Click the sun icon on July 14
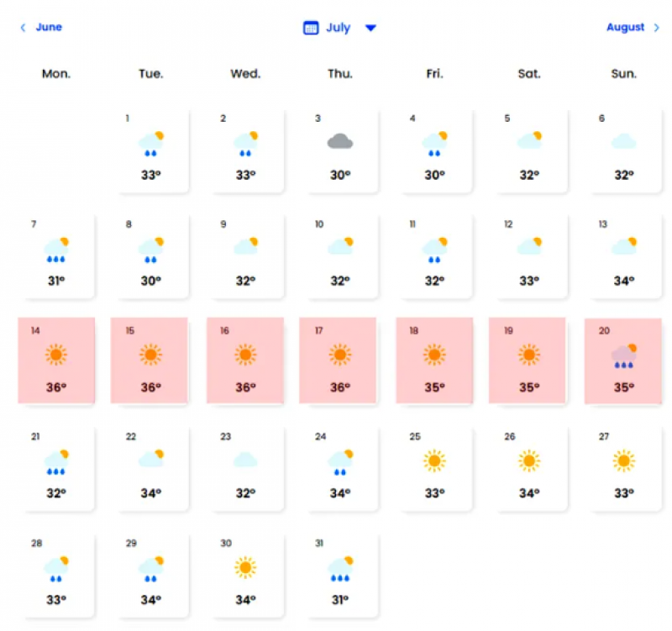Screen dimensions: 672x631 [55, 355]
